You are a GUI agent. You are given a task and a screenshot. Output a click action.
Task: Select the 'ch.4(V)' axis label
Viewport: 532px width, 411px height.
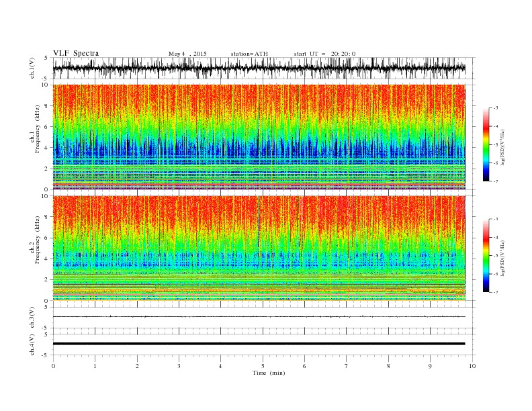coord(32,345)
